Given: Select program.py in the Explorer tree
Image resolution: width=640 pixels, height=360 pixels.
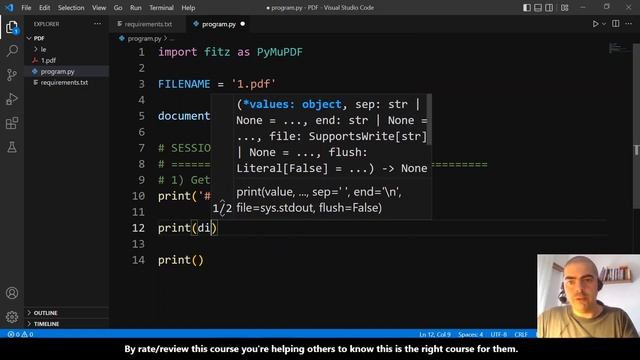Looking at the screenshot, I should pos(67,71).
